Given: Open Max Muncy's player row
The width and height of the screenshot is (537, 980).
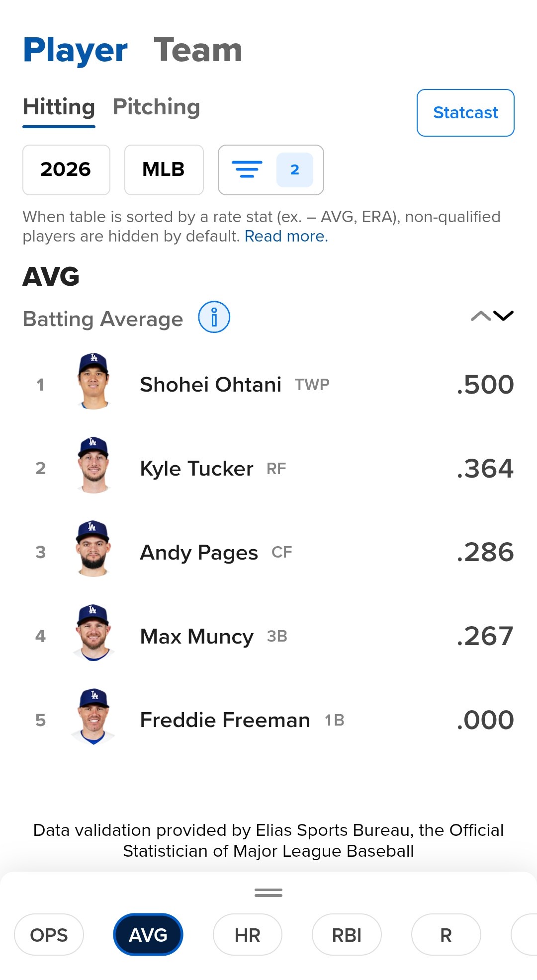Looking at the screenshot, I should coord(268,636).
